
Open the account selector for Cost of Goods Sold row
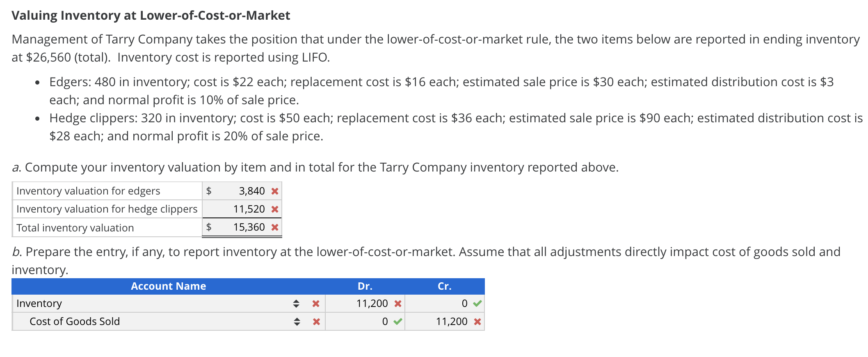click(296, 322)
